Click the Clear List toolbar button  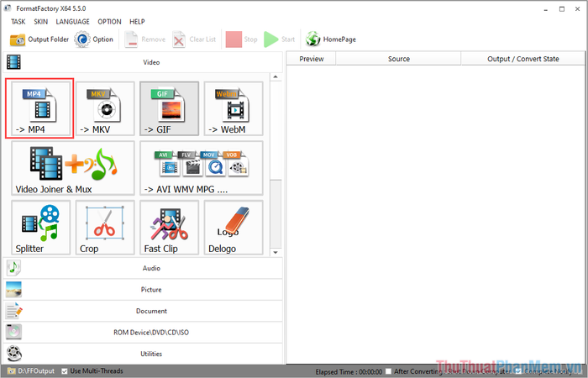(194, 39)
